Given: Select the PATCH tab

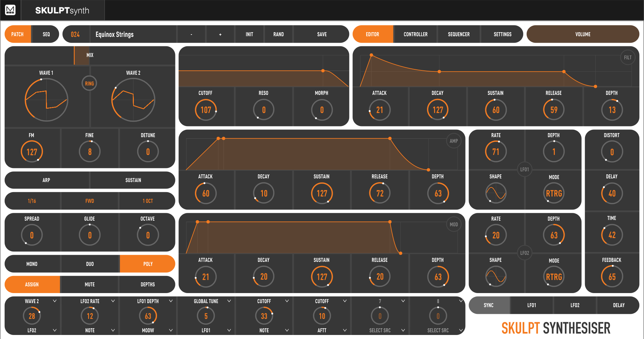Looking at the screenshot, I should click(x=18, y=34).
